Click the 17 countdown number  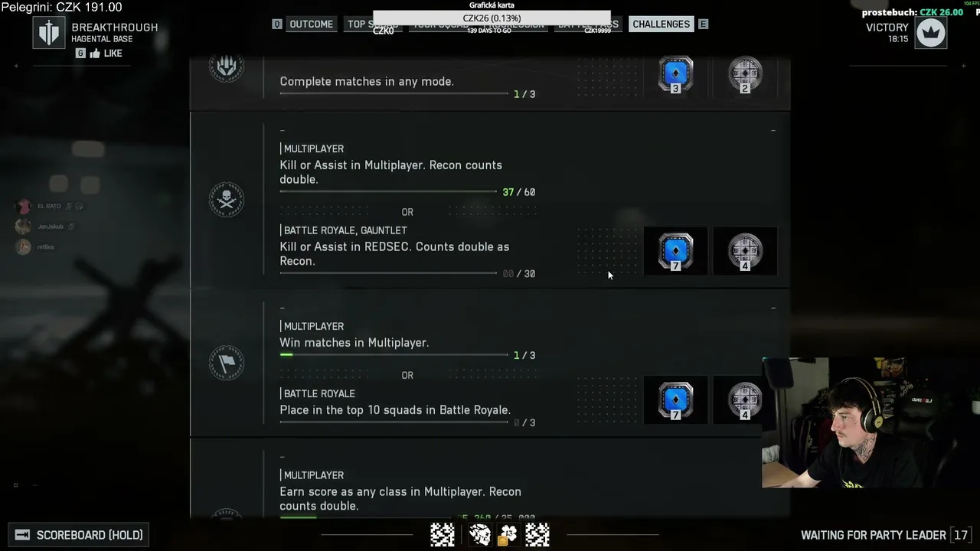pos(961,535)
